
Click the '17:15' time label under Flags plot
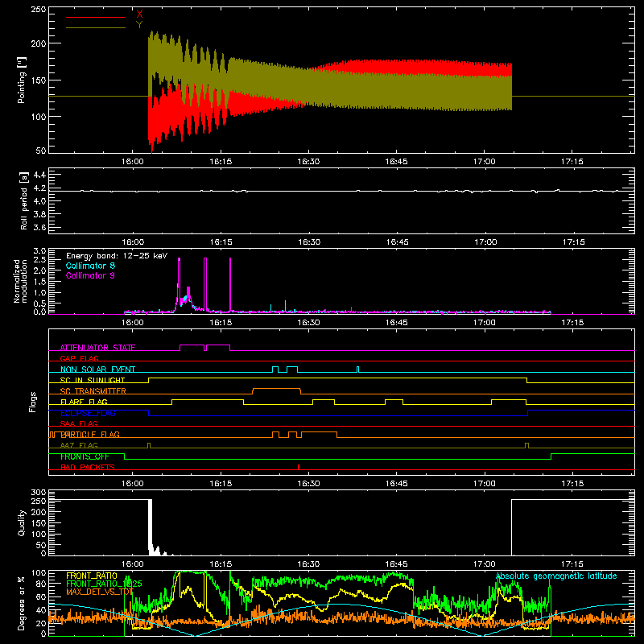coord(572,484)
